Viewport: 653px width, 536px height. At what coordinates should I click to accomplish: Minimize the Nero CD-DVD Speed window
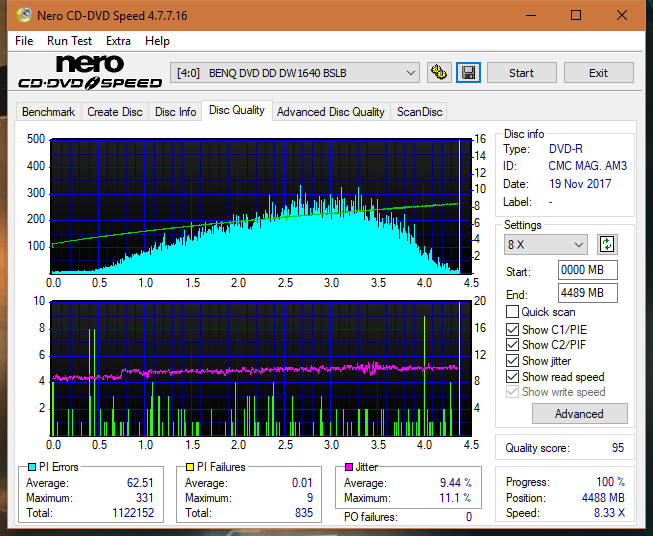(x=531, y=15)
